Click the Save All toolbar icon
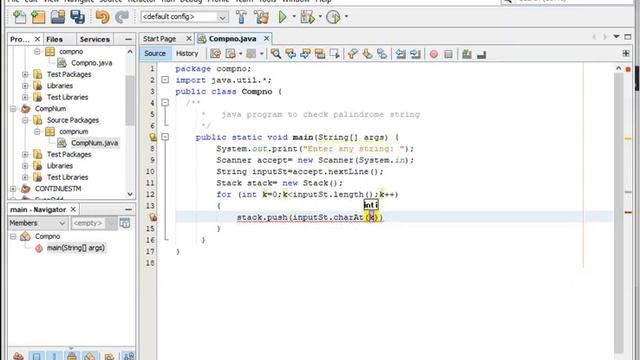This screenshot has width=640, height=360. pyautogui.click(x=77, y=17)
